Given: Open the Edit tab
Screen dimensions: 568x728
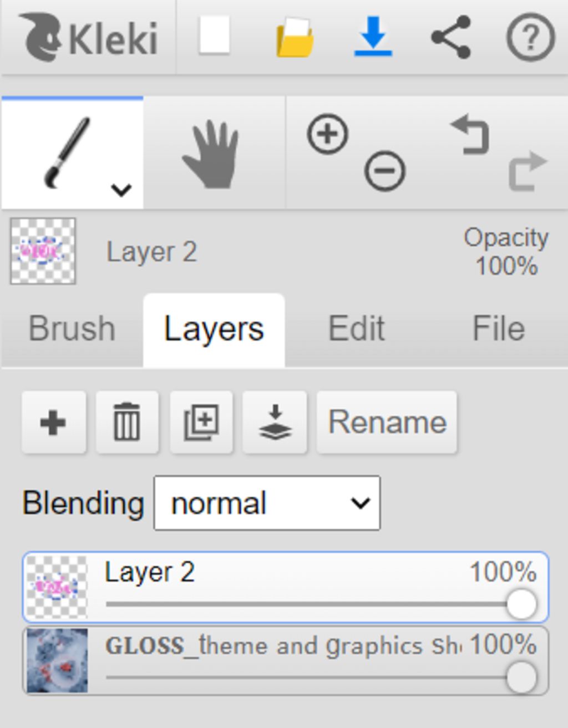Looking at the screenshot, I should pyautogui.click(x=356, y=329).
